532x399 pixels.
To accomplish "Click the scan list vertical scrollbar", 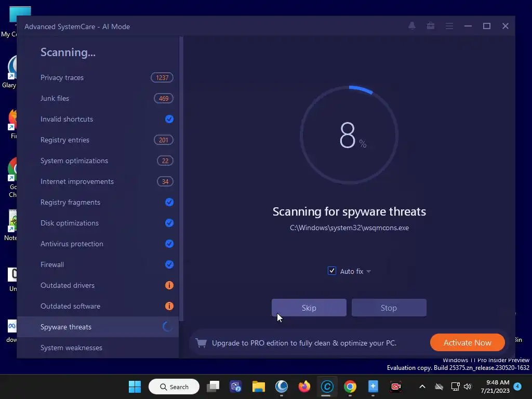I will [181, 179].
